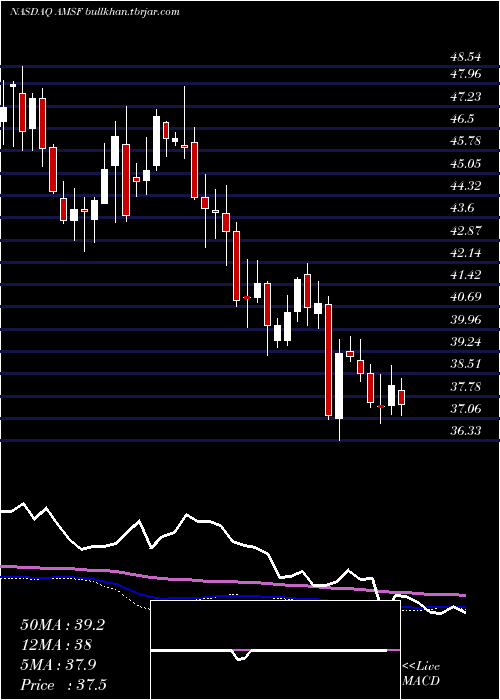Screen dimensions: 500x700
Task: Click the 37.78 price label
Action: coord(466,386)
